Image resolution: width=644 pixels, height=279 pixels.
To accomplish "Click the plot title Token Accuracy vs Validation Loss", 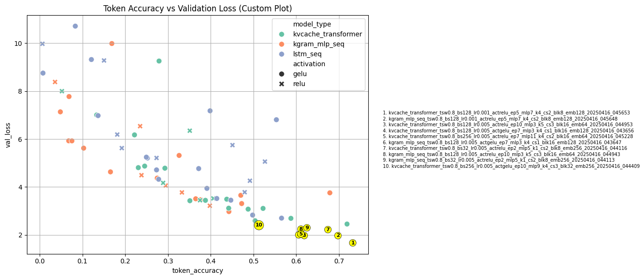I will point(197,9).
